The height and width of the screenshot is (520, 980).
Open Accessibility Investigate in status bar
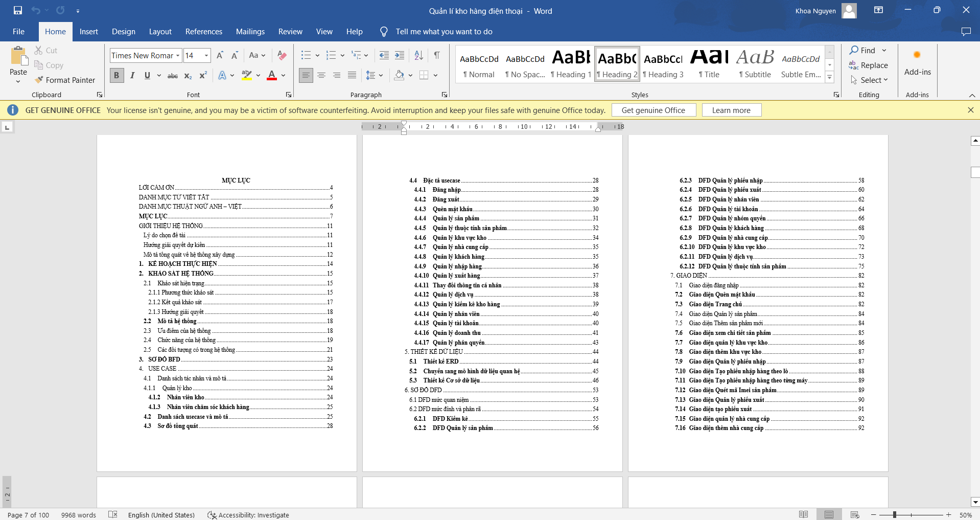click(248, 515)
